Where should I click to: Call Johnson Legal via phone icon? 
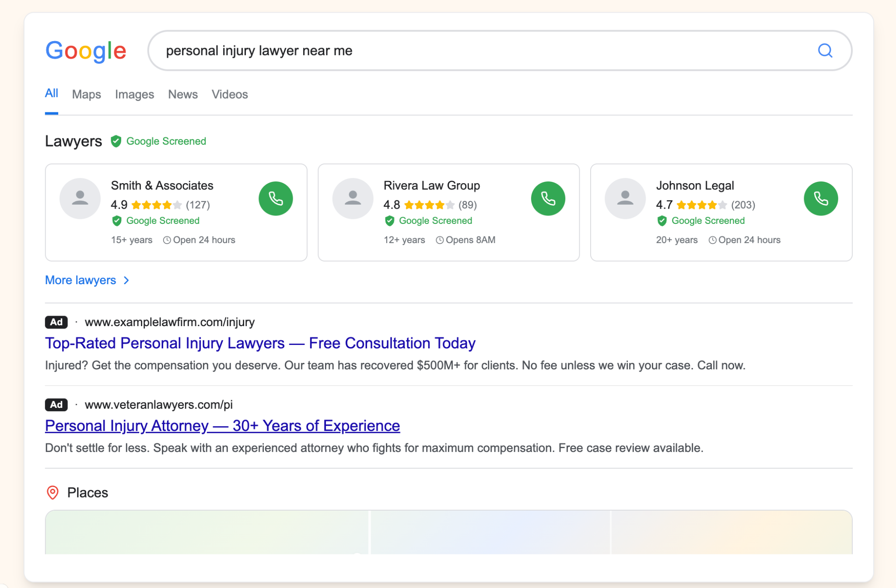pos(821,198)
